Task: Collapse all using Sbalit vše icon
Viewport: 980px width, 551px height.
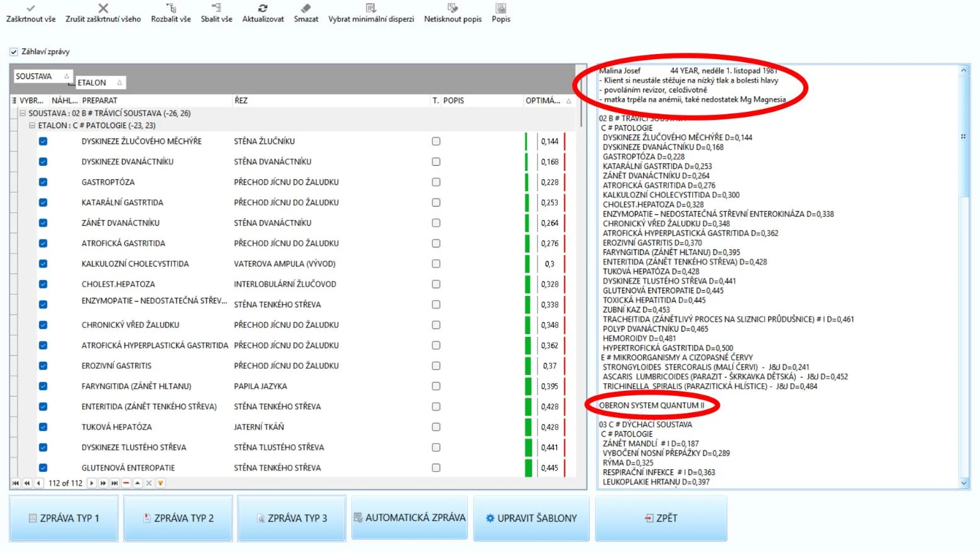Action: click(216, 8)
